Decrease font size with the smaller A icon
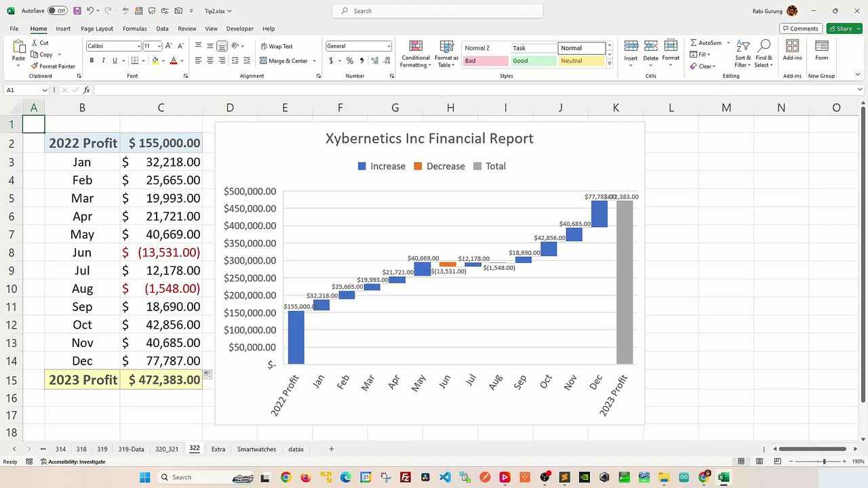The image size is (868, 488). pos(179,46)
